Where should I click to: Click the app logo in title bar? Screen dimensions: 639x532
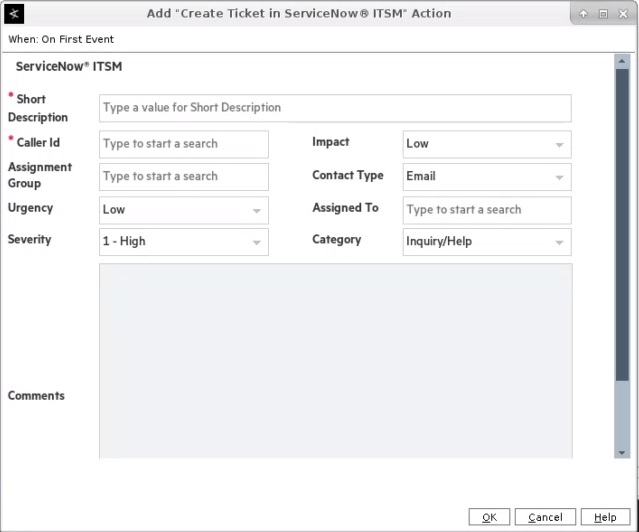(14, 14)
